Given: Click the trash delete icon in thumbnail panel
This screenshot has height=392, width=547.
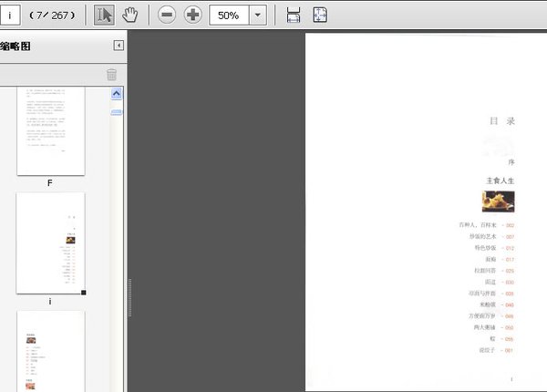Looking at the screenshot, I should click(x=111, y=74).
